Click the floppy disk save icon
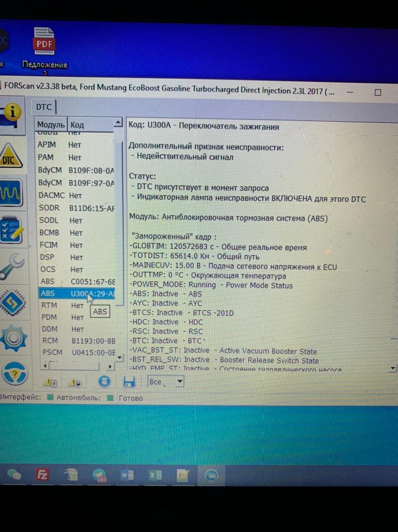398x532 pixels. (129, 382)
